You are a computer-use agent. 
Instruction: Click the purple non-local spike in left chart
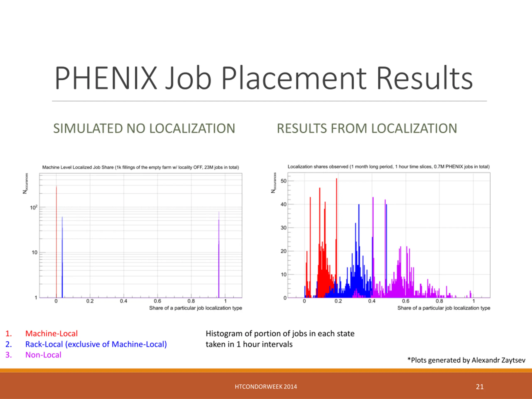click(x=219, y=254)
